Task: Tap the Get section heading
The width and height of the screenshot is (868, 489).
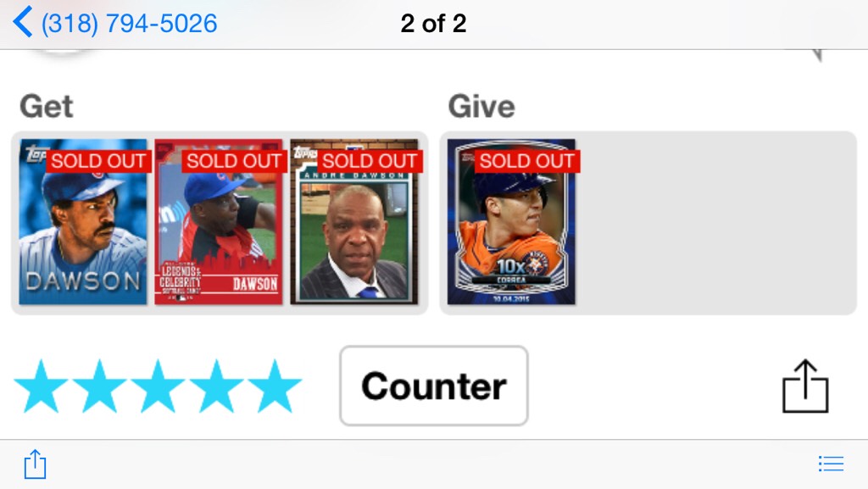Action: coord(46,106)
